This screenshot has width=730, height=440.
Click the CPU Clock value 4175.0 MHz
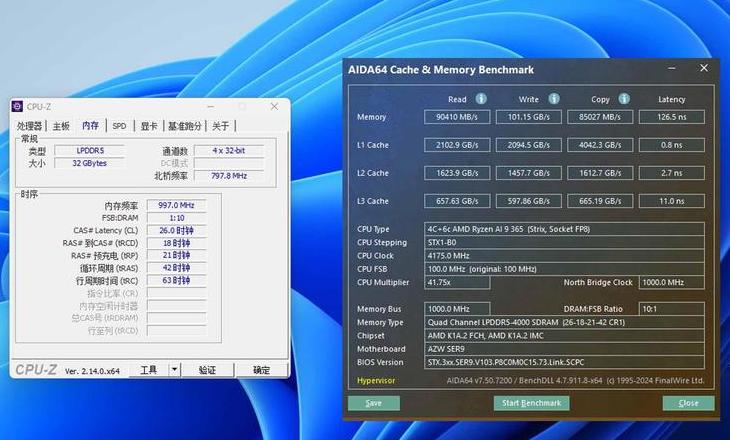pyautogui.click(x=564, y=256)
